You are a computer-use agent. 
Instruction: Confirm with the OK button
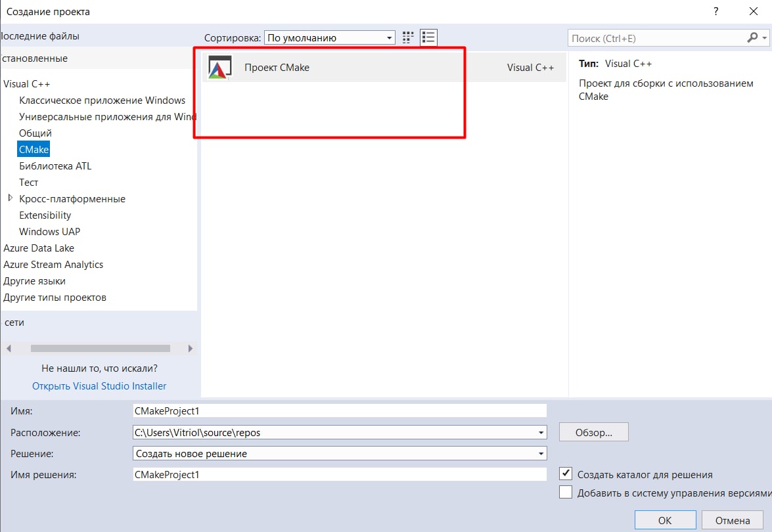point(665,520)
